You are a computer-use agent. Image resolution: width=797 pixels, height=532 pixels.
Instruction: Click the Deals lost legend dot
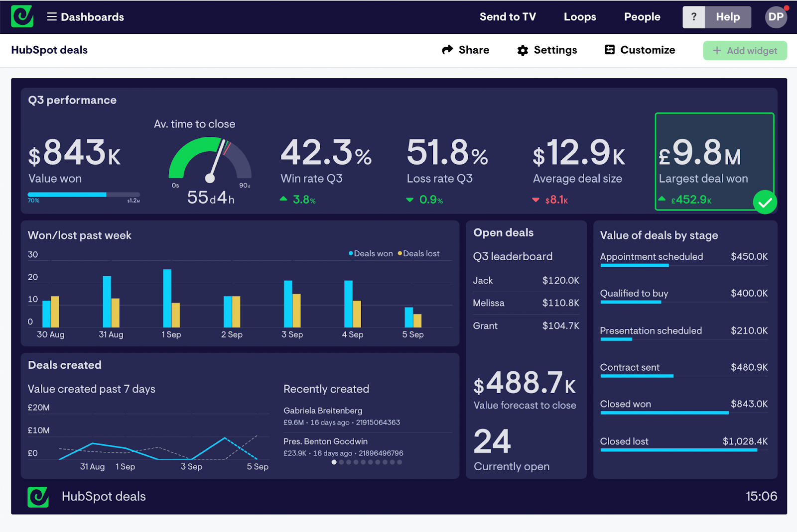(x=399, y=253)
